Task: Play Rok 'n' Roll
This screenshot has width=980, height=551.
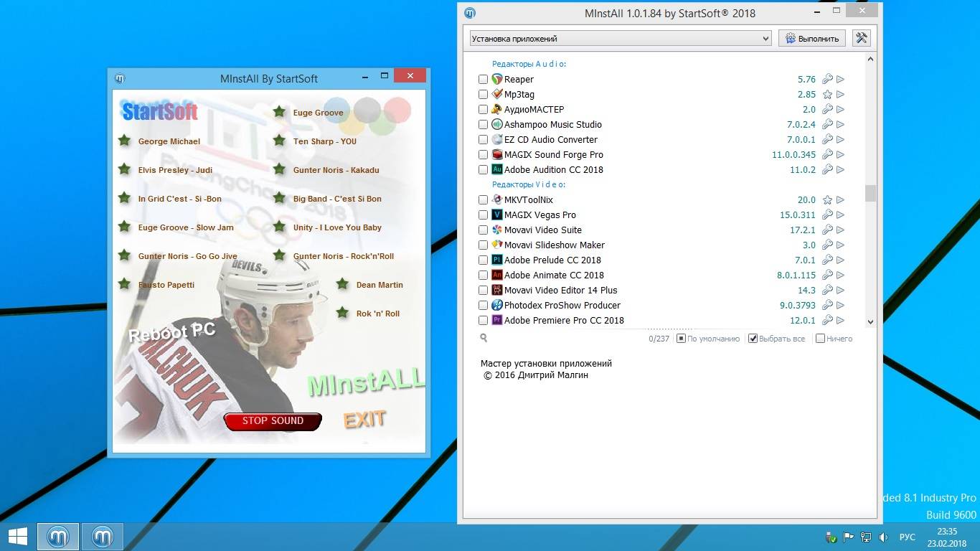Action: coord(377,314)
